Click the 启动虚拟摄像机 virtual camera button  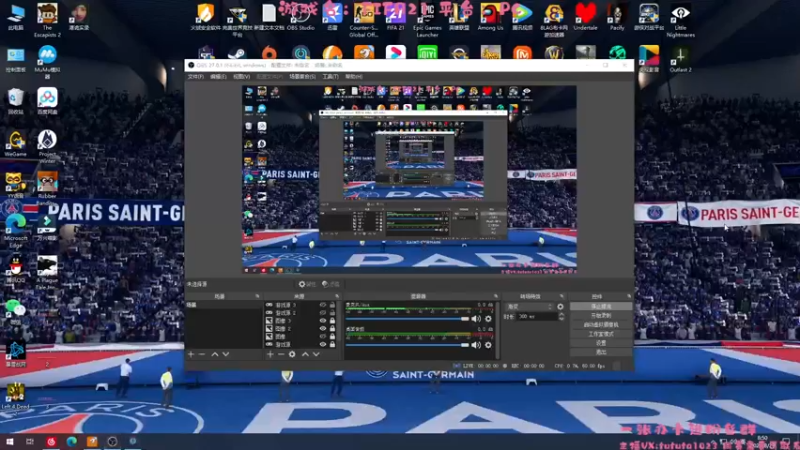point(601,325)
